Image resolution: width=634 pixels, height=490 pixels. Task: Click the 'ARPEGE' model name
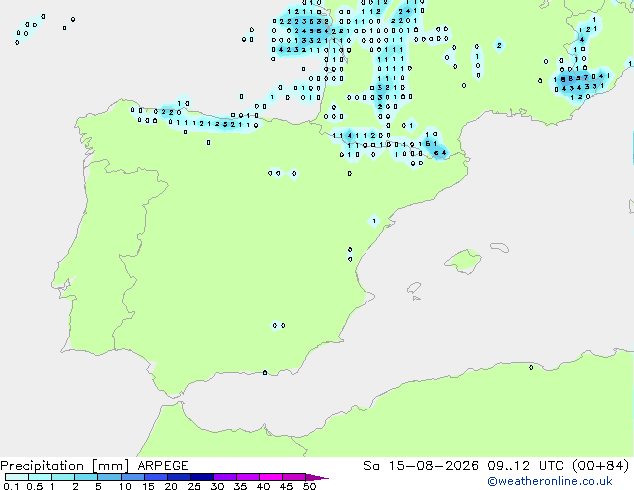163,466
